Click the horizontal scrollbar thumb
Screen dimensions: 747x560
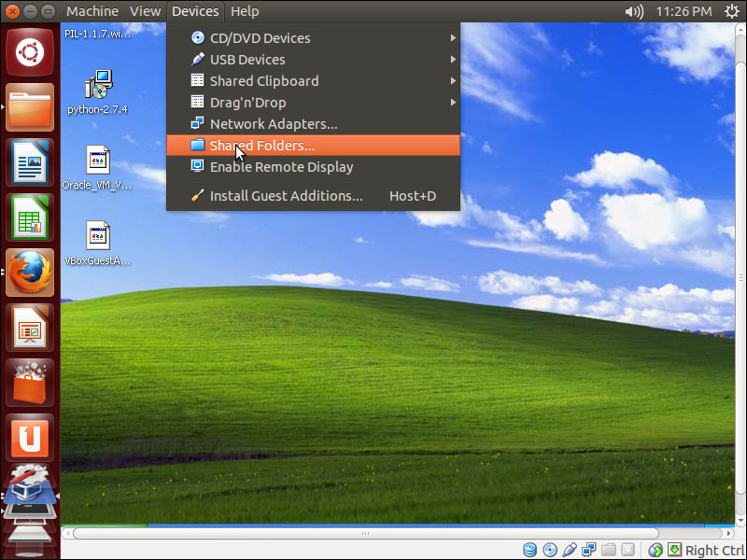(366, 533)
